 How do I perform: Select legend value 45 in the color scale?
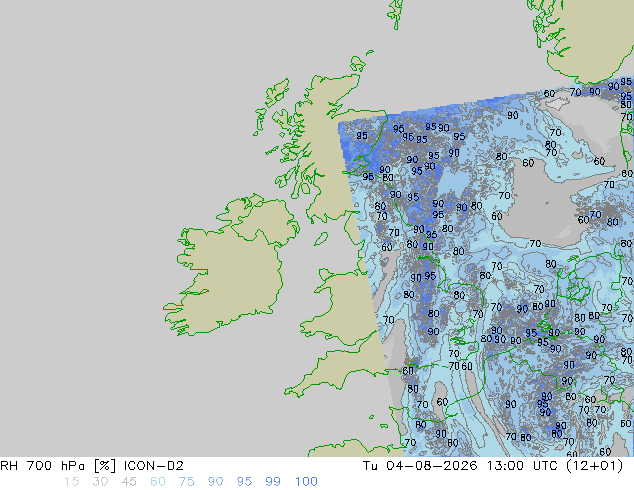click(x=129, y=482)
